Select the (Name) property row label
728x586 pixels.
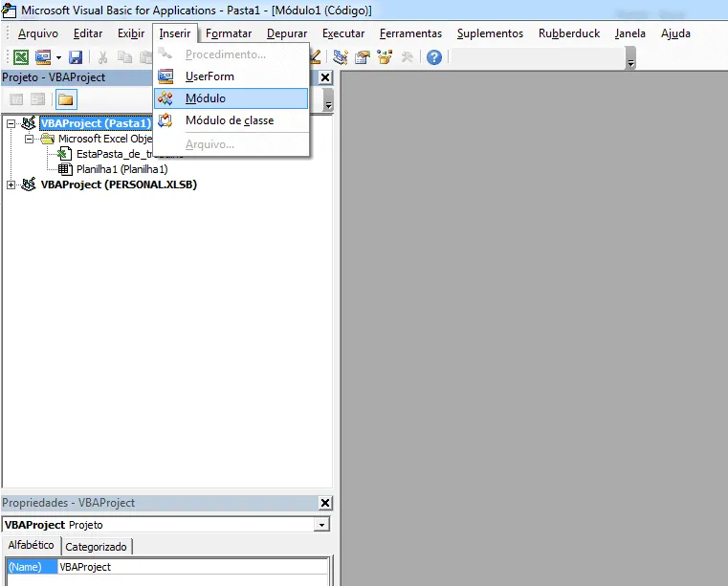pyautogui.click(x=32, y=567)
